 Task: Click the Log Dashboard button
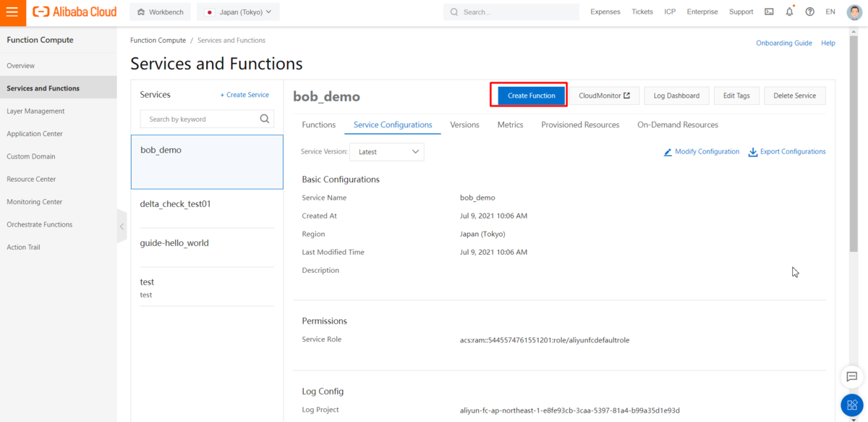click(676, 96)
